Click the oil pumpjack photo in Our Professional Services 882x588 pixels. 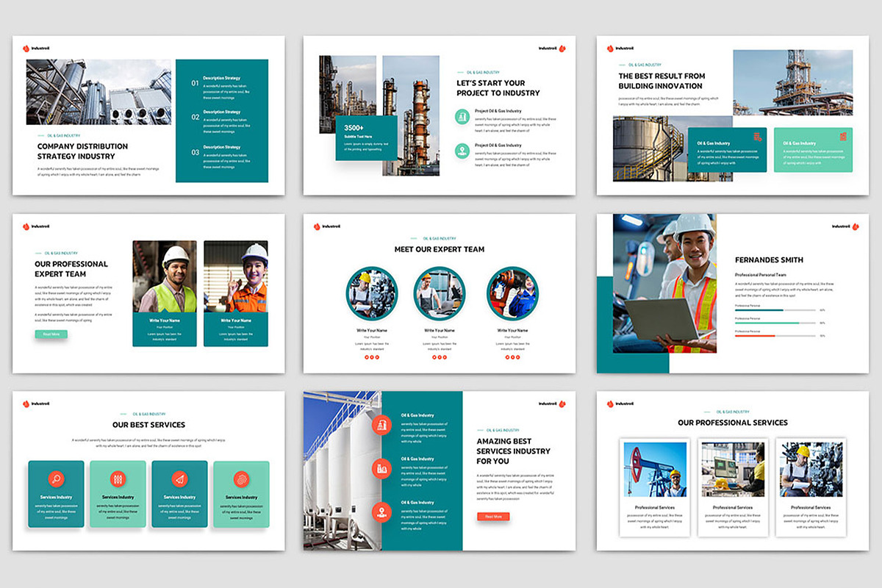click(x=655, y=470)
